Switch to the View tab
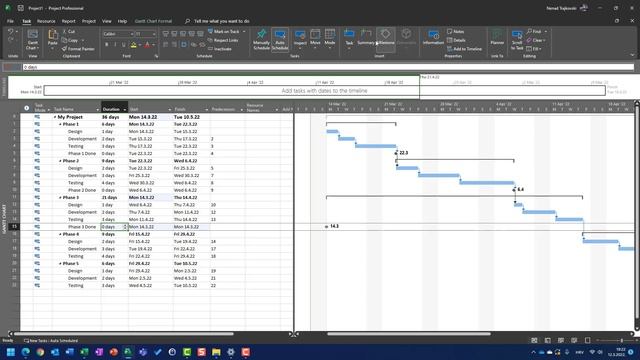 (x=107, y=21)
